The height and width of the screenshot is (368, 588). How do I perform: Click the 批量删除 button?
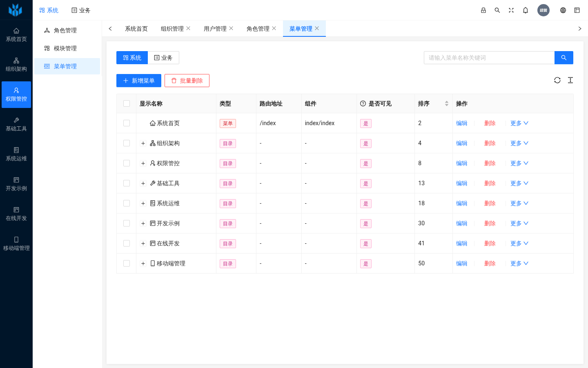tap(187, 81)
